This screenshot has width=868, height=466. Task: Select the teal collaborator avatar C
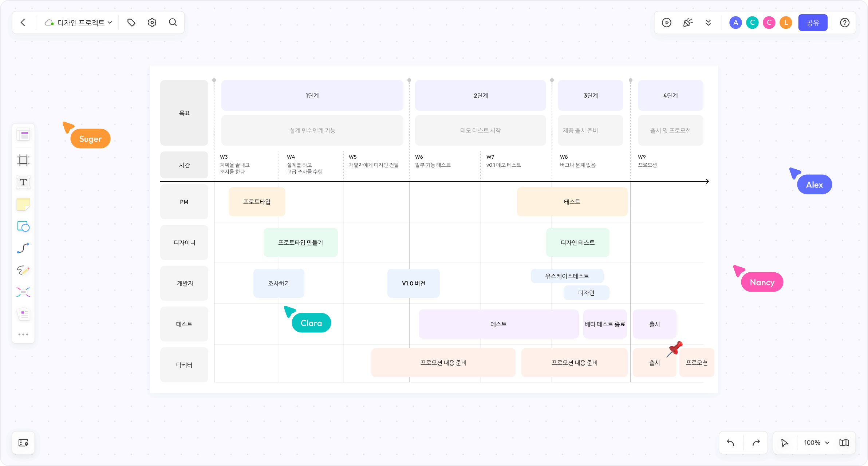click(753, 23)
